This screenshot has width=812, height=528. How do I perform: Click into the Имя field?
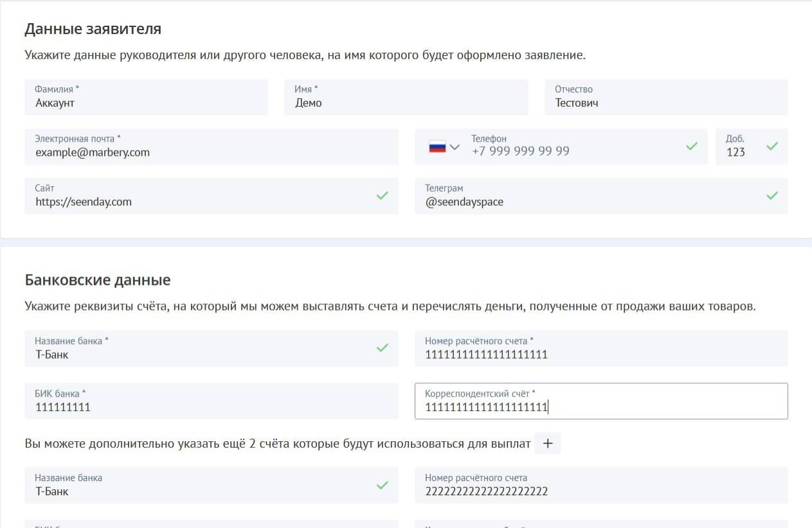tap(406, 103)
